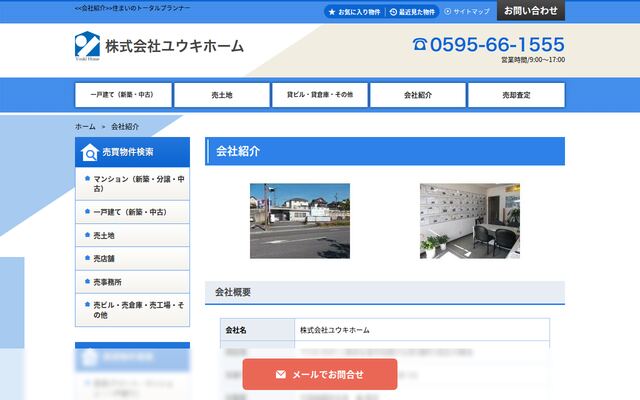
Task: Click the envelope icon on メールでお問合せ
Action: click(x=280, y=374)
